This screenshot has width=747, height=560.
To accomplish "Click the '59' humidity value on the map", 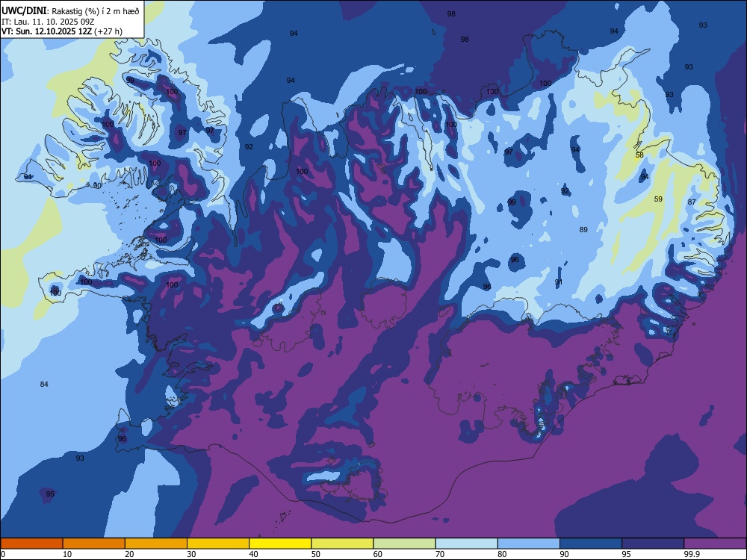I will tap(658, 199).
